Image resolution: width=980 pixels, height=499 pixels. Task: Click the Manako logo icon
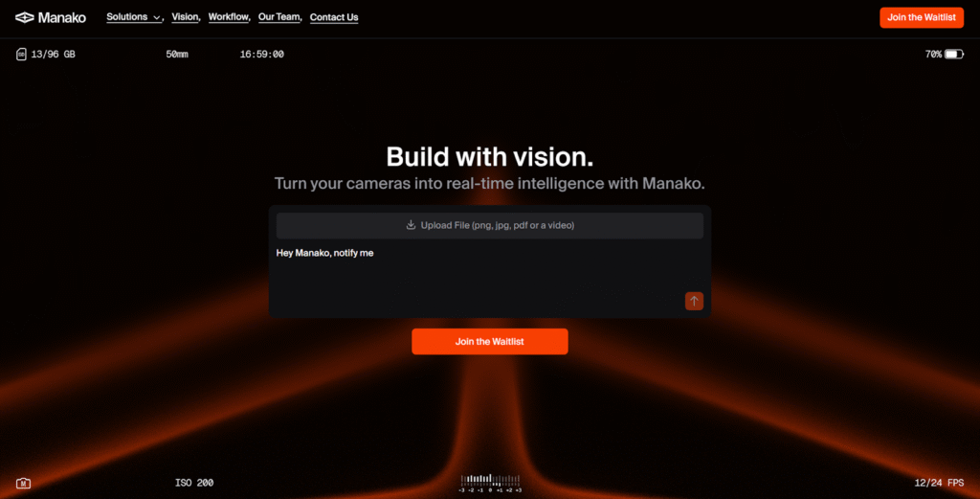(24, 17)
